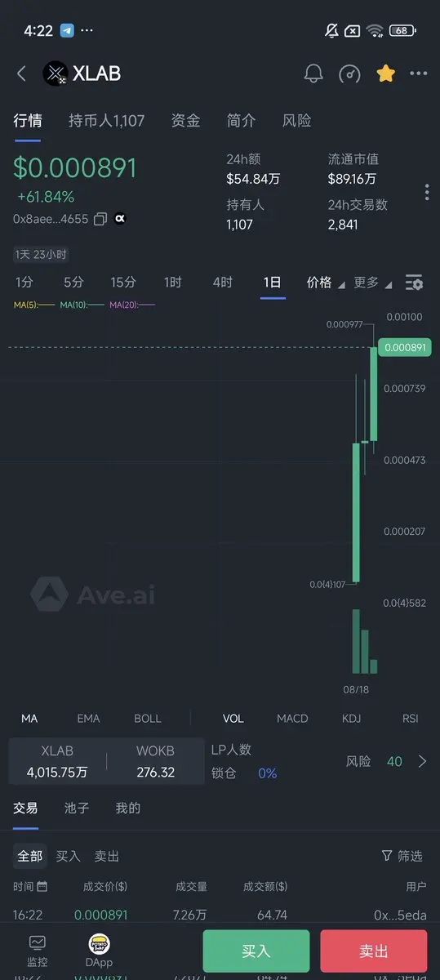Viewport: 440px width, 980px height.
Task: Expand the 价格 dropdown
Action: pos(326,283)
